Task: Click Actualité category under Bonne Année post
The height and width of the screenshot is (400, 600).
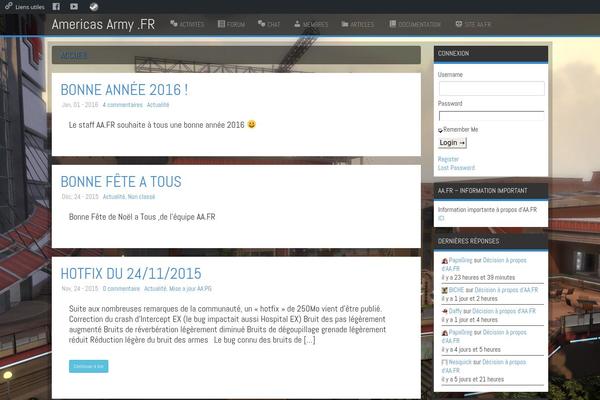Action: click(x=158, y=105)
